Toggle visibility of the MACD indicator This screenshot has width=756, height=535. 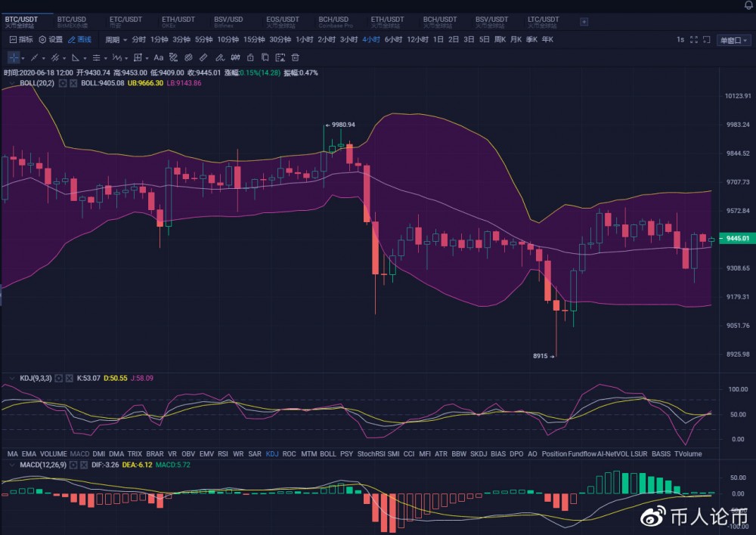point(73,465)
